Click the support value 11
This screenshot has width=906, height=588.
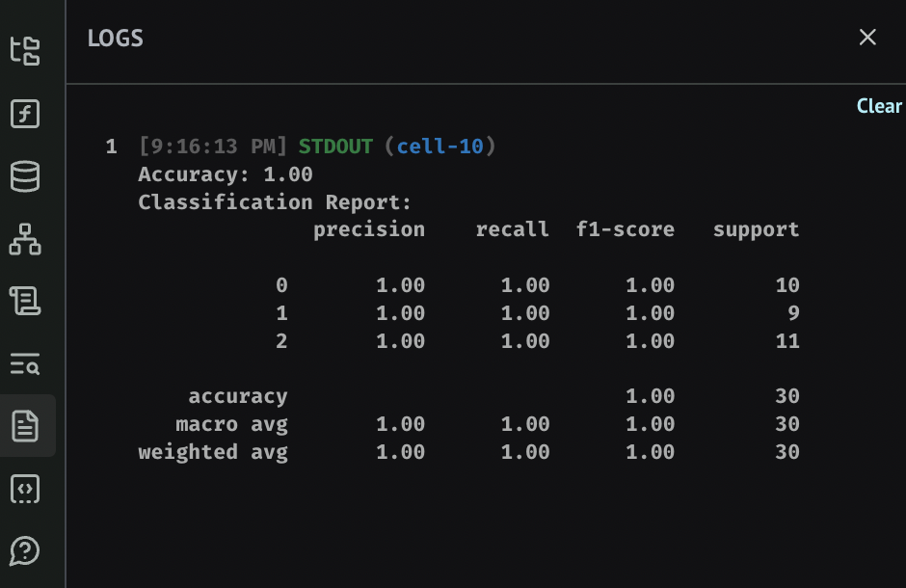tap(787, 340)
